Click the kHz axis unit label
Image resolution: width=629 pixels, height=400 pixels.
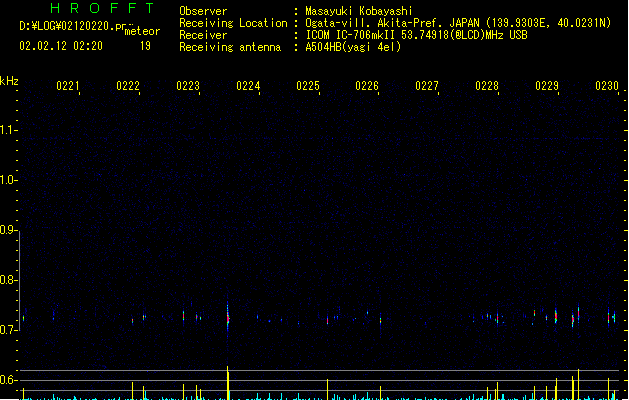[x=9, y=81]
